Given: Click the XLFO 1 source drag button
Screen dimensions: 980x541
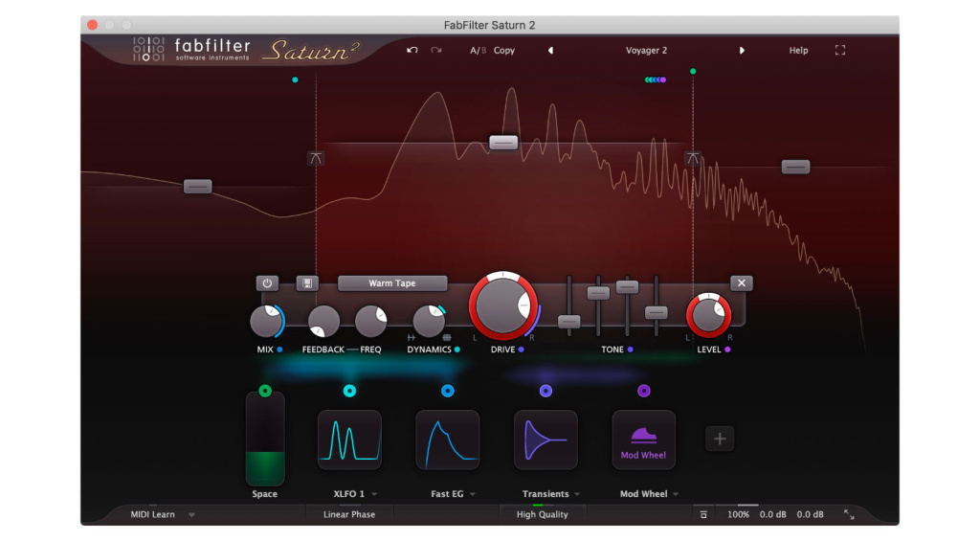Looking at the screenshot, I should coord(349,391).
